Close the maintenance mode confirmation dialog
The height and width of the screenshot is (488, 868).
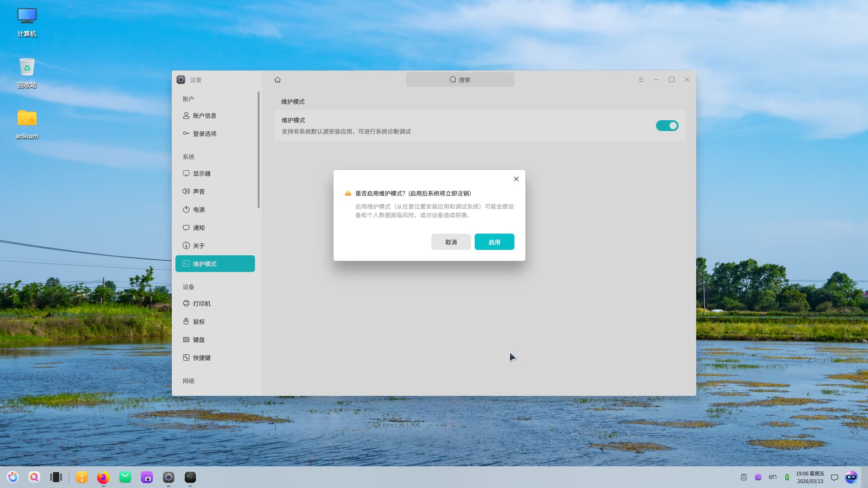(516, 179)
